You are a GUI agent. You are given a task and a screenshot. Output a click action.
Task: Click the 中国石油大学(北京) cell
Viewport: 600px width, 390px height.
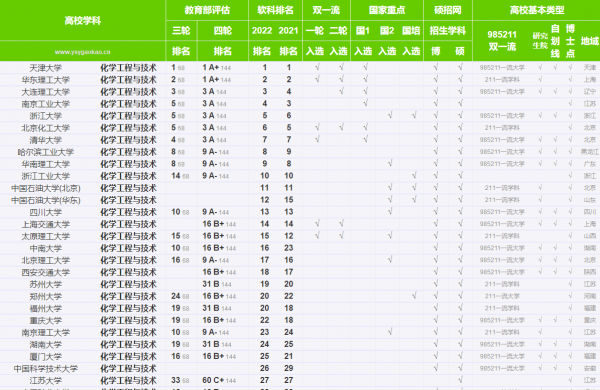pyautogui.click(x=46, y=188)
